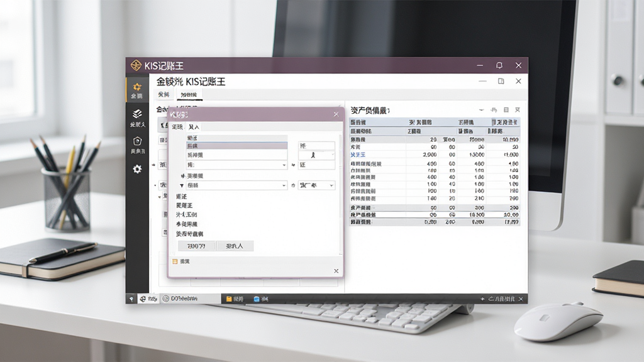Viewport: 644px width, 362px height.
Task: Click the pin icon at the status bar's far left
Action: tap(131, 299)
